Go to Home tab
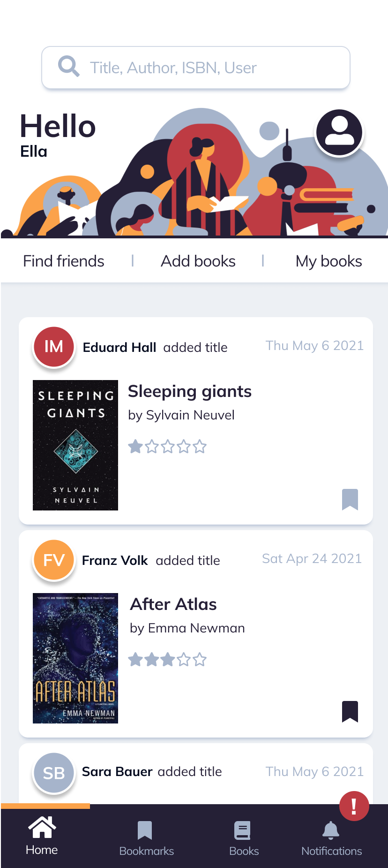This screenshot has width=388, height=868. click(x=42, y=836)
